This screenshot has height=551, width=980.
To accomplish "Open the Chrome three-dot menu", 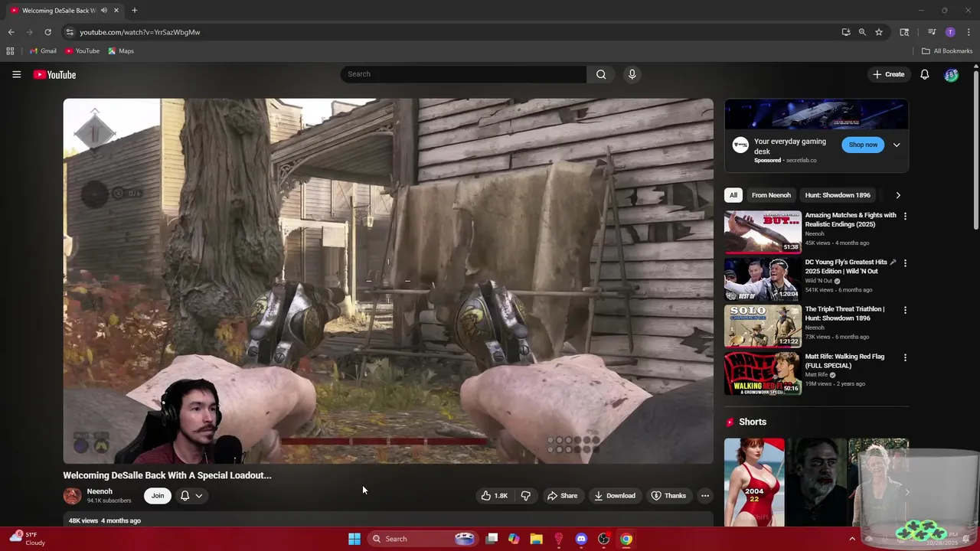I will tap(969, 32).
